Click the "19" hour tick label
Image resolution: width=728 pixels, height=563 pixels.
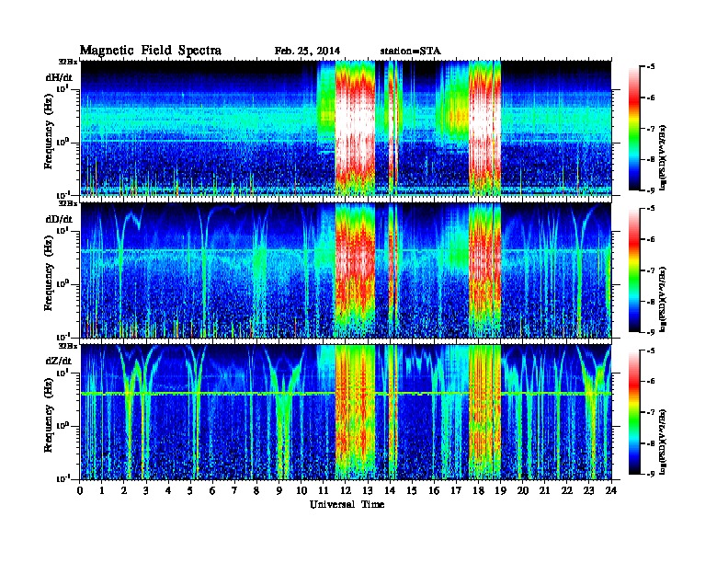point(500,490)
